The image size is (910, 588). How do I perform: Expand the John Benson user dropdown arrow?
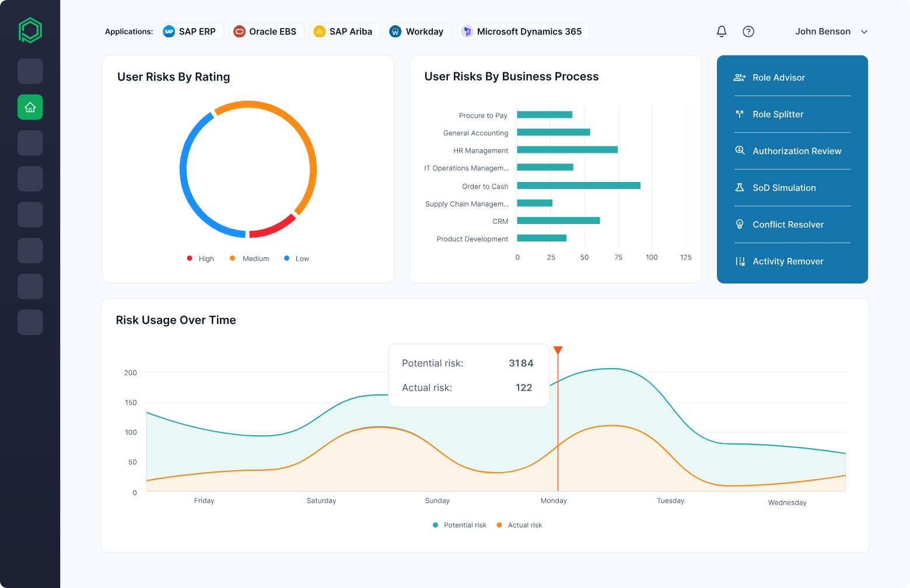[864, 32]
